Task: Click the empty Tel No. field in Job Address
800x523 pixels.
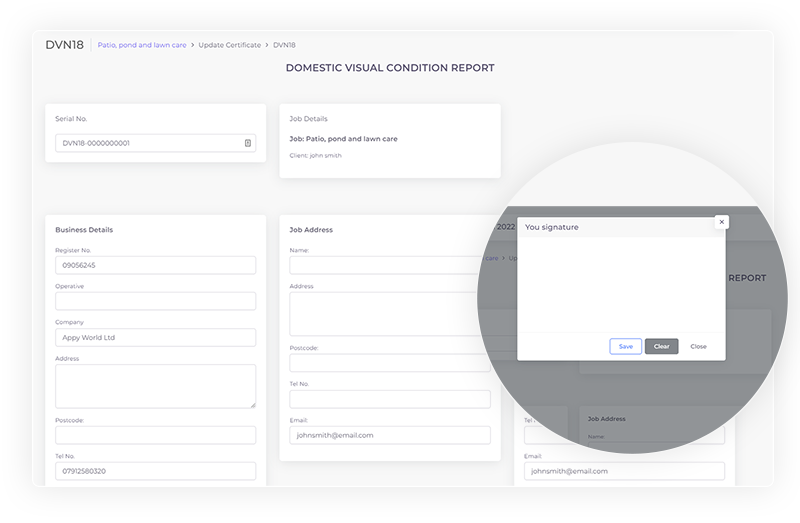Action: pyautogui.click(x=389, y=399)
